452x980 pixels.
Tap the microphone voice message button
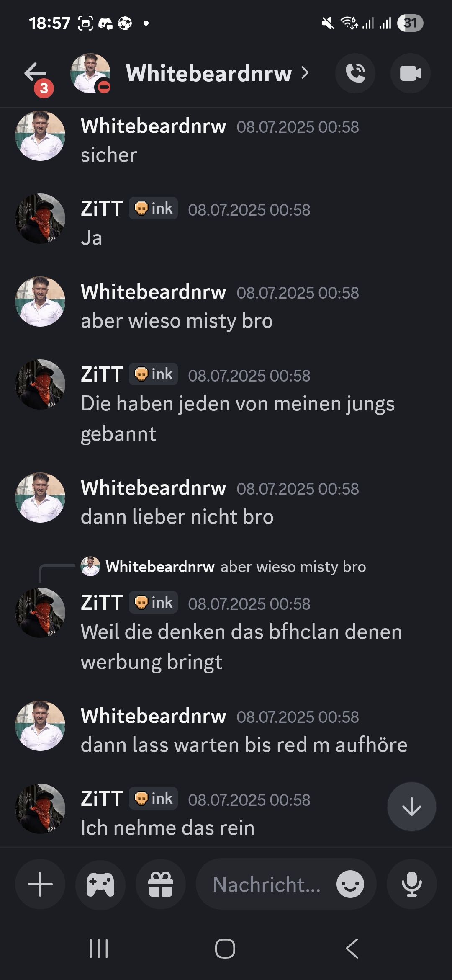(x=411, y=884)
